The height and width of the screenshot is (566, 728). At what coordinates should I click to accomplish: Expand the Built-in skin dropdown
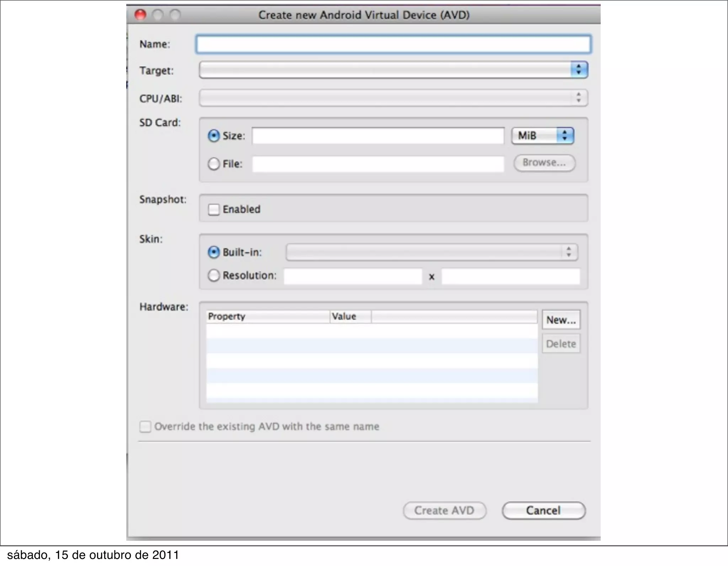pyautogui.click(x=432, y=252)
